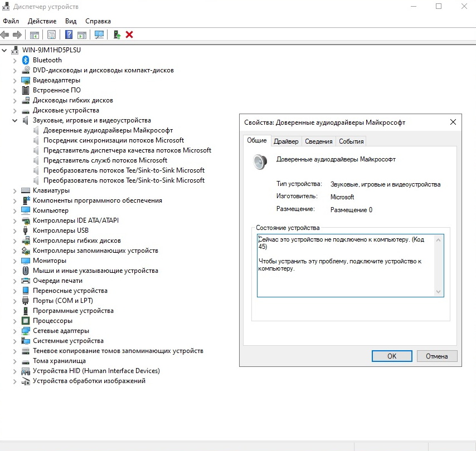Click the device status scrollbar up arrow
476x451 pixels.
point(438,240)
